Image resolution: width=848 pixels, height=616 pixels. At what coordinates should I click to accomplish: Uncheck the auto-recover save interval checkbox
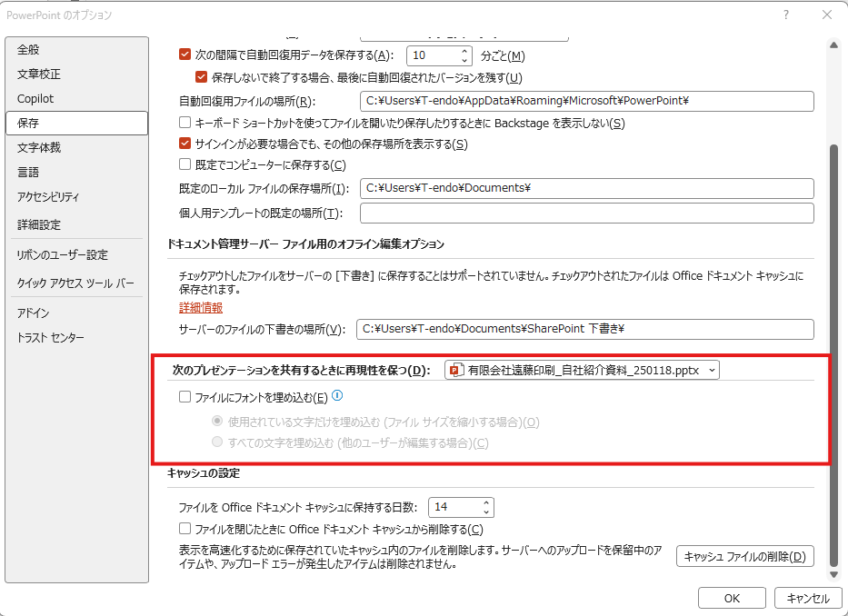pos(185,55)
